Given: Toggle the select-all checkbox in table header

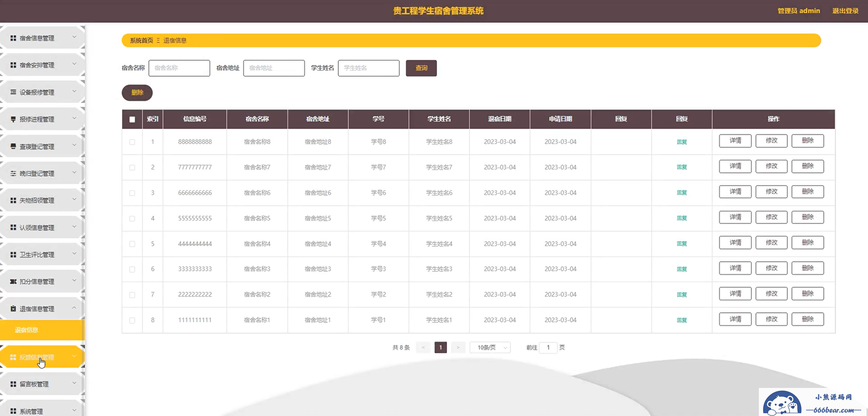Looking at the screenshot, I should click(x=132, y=119).
